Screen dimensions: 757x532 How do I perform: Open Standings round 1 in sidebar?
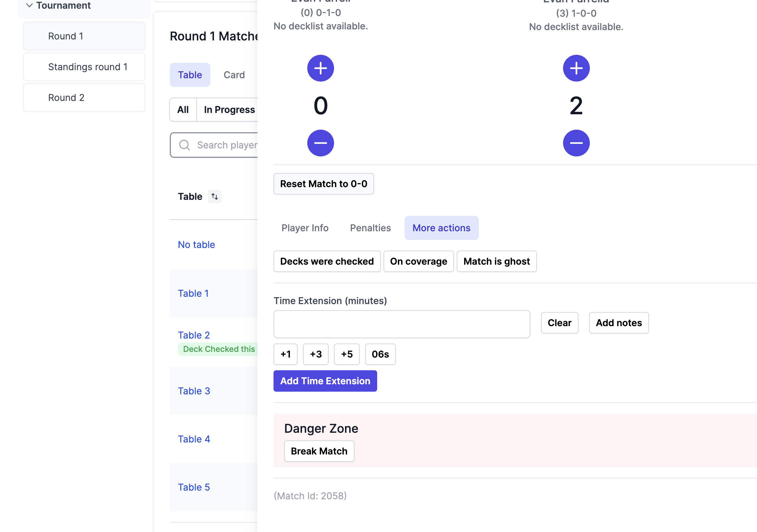pyautogui.click(x=88, y=67)
